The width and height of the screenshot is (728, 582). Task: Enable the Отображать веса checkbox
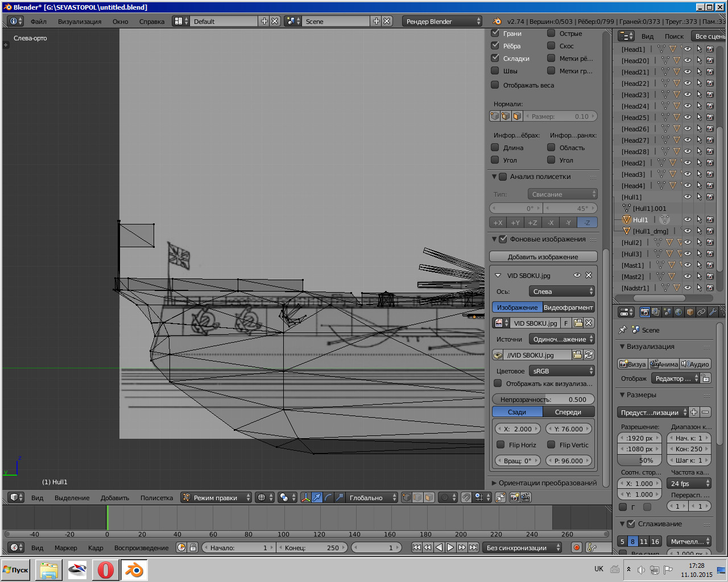pos(495,85)
